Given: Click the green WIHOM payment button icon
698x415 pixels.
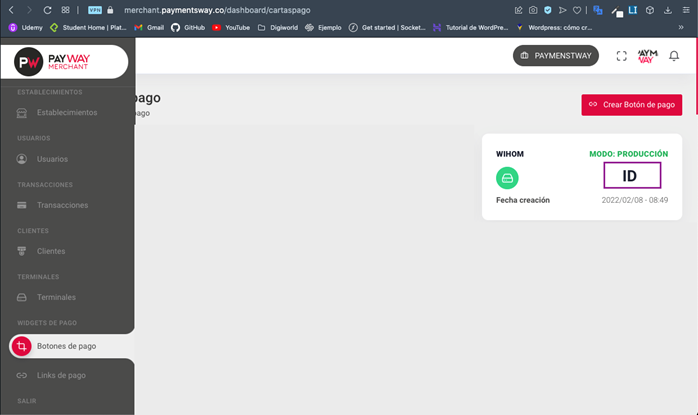Looking at the screenshot, I should [507, 177].
